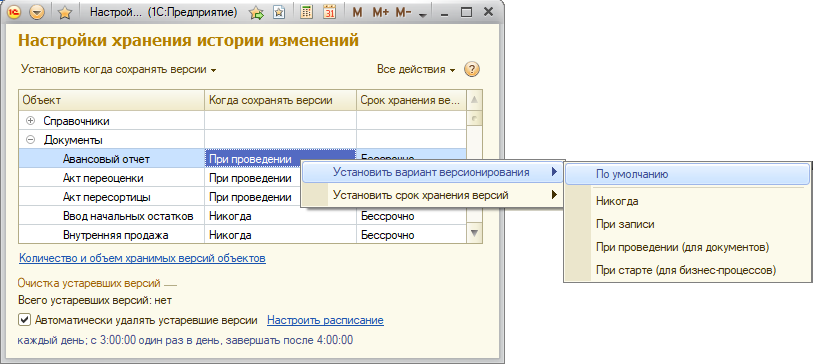Expand the Справочники tree node

(x=31, y=121)
